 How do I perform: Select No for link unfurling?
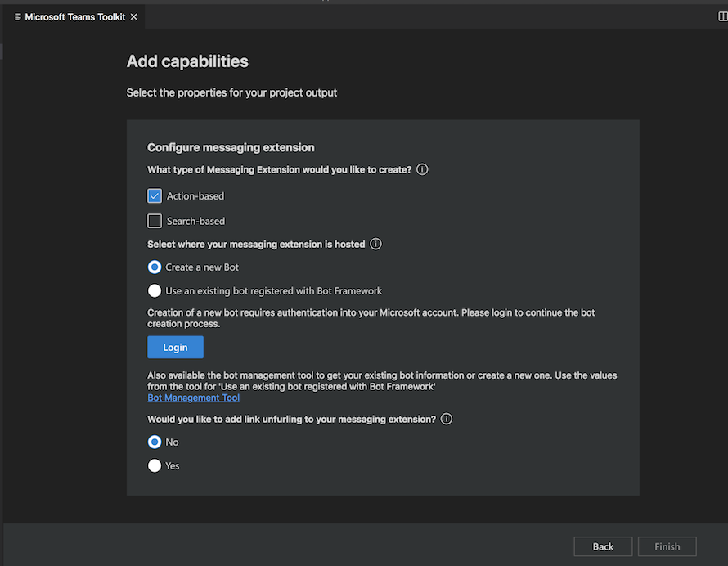click(155, 442)
